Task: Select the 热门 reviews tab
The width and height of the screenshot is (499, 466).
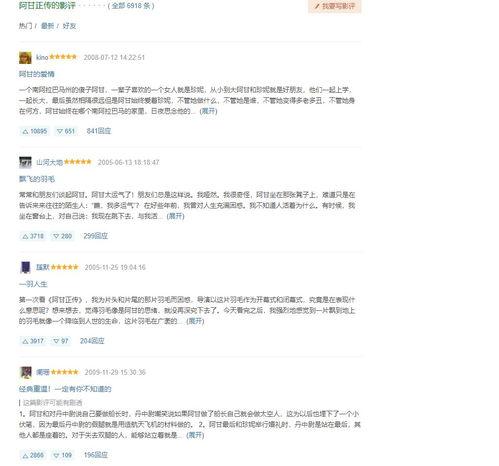Action: (25, 26)
